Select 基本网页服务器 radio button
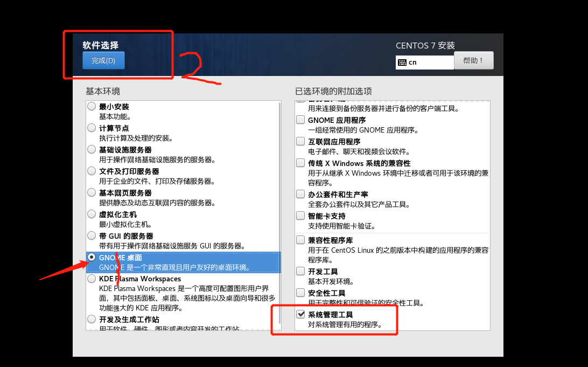 point(92,192)
